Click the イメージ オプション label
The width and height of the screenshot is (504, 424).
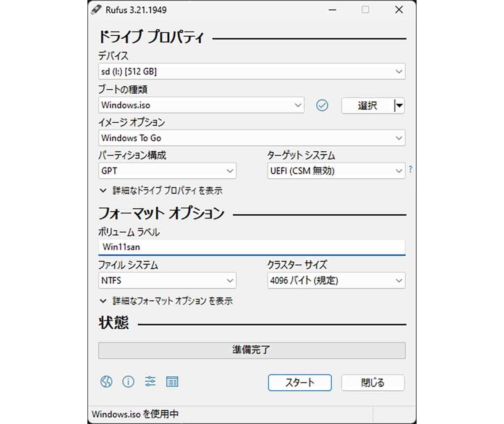(131, 122)
